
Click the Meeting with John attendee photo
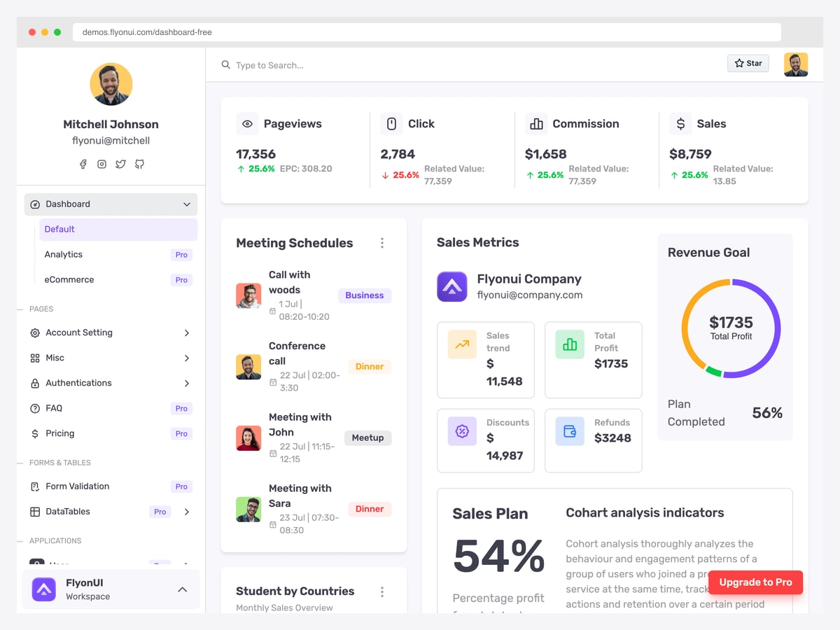click(248, 438)
